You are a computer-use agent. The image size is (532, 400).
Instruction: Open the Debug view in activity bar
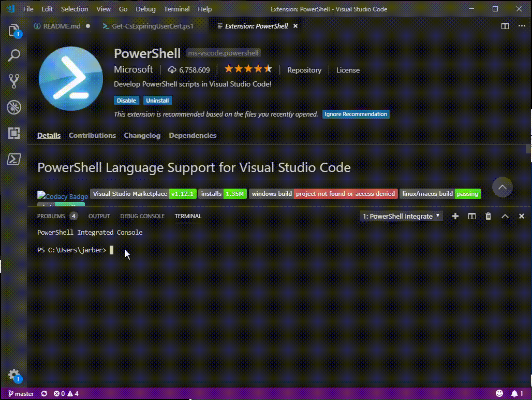[14, 107]
